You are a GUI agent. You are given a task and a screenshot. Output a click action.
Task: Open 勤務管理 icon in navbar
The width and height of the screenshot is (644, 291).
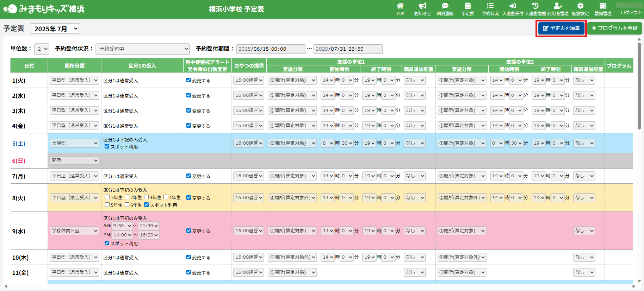coord(603,6)
